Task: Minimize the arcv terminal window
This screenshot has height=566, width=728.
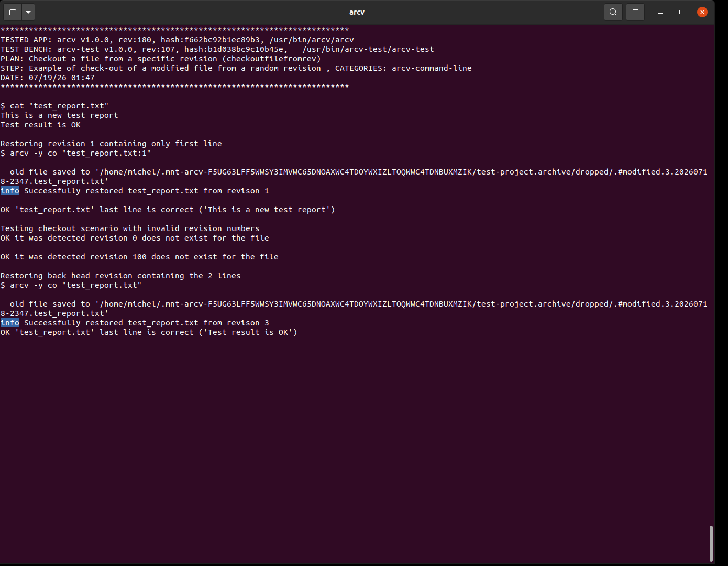Action: pos(660,12)
